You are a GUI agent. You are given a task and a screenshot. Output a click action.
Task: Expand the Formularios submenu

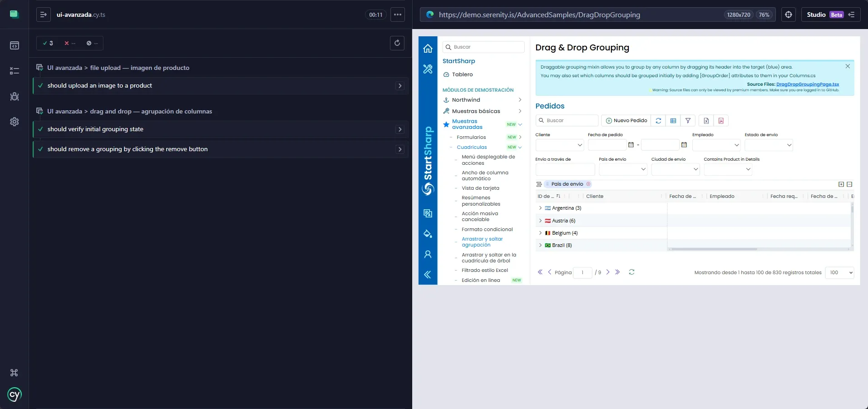click(486, 137)
